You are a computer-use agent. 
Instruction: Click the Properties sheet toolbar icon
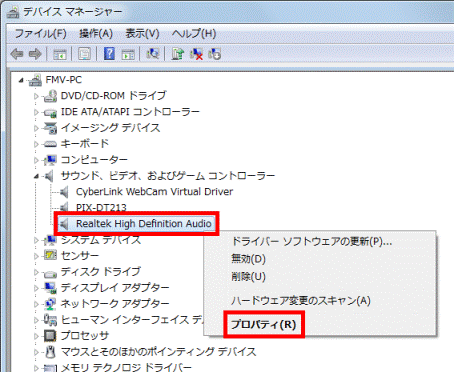tap(84, 54)
